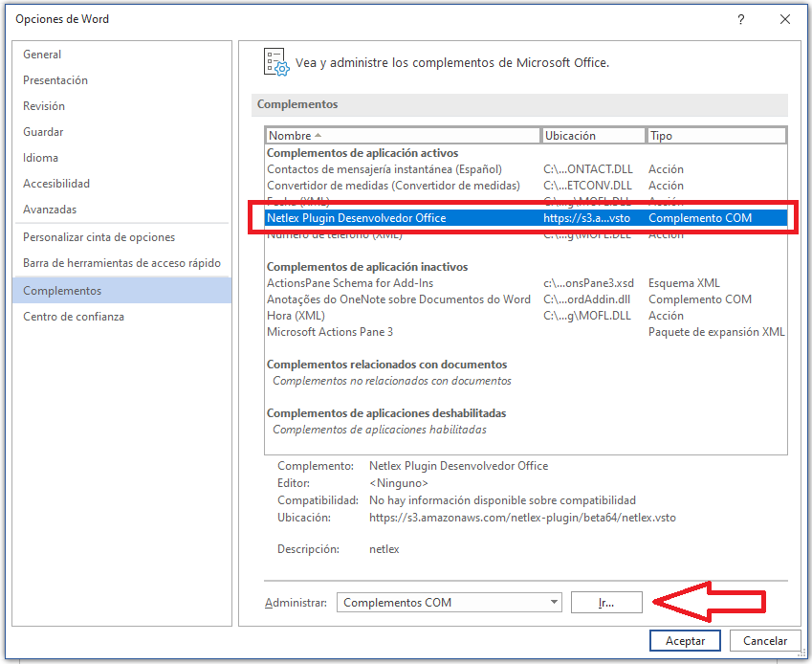
Task: Click the help question mark icon
Action: [741, 20]
